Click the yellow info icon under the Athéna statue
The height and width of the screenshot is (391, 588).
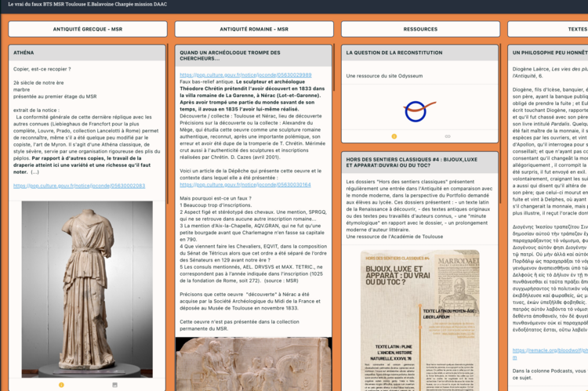click(x=61, y=385)
